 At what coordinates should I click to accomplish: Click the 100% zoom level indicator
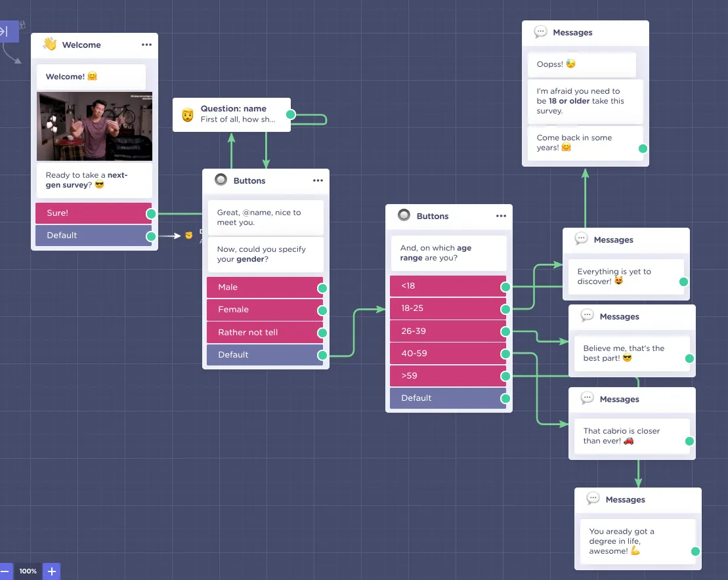28,571
